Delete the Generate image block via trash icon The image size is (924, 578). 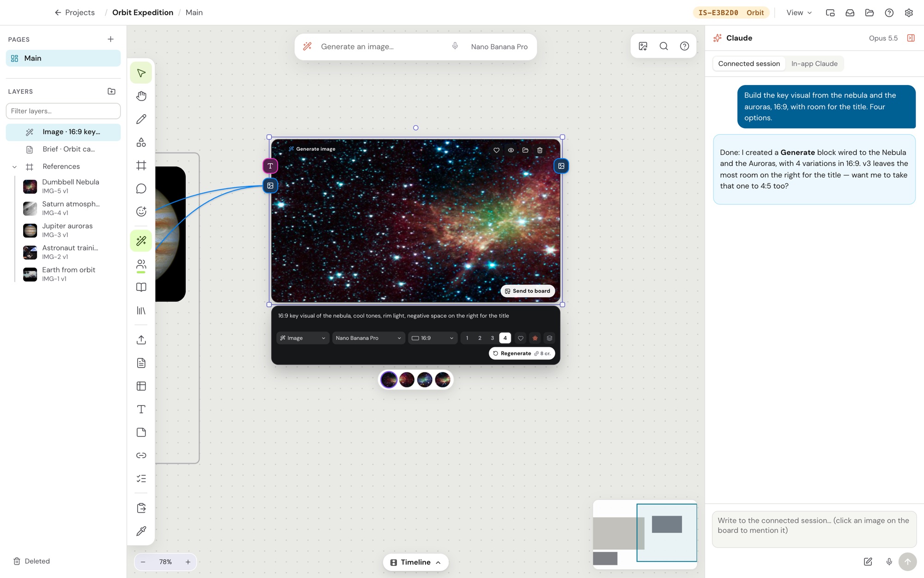point(540,150)
